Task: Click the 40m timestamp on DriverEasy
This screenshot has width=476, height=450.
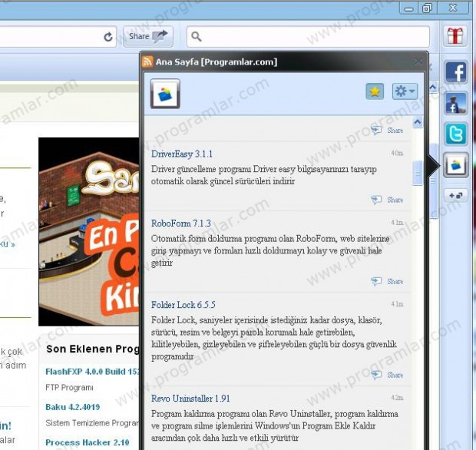Action: click(x=397, y=153)
